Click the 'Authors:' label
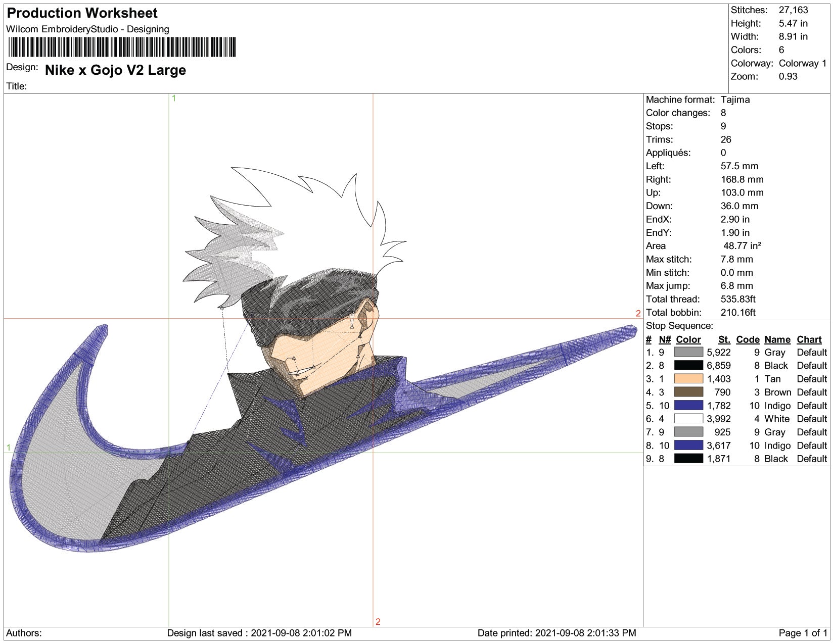The image size is (834, 644). (x=24, y=633)
